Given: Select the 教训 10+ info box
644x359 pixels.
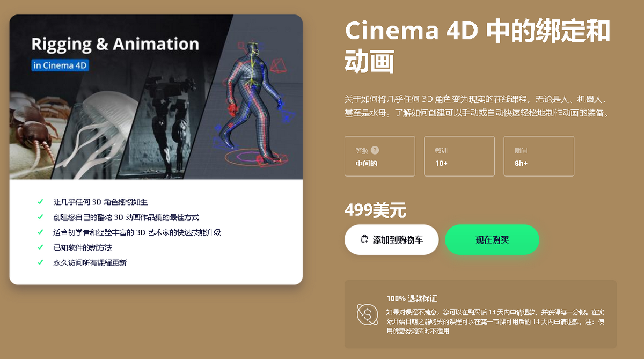Looking at the screenshot, I should click(x=459, y=156).
